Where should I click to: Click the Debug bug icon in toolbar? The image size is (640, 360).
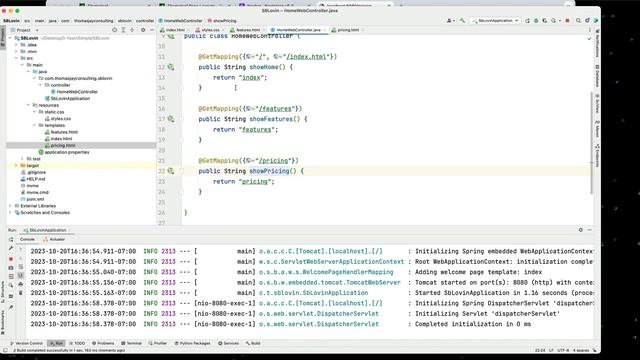click(x=536, y=20)
